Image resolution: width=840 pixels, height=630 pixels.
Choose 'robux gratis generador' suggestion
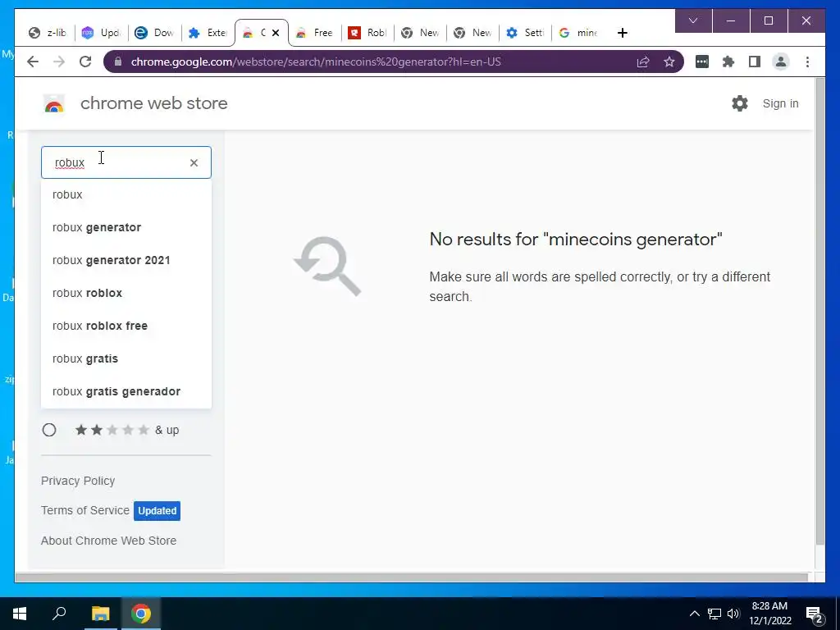[126, 391]
